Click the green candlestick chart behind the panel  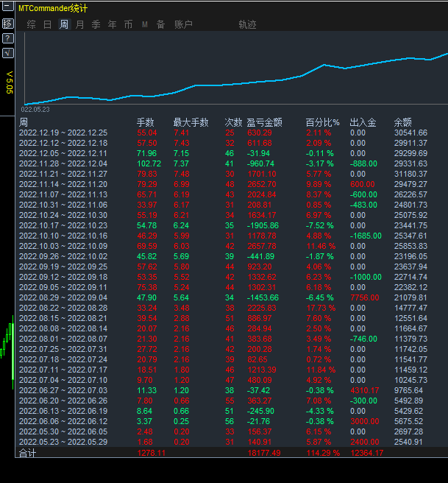point(7,351)
